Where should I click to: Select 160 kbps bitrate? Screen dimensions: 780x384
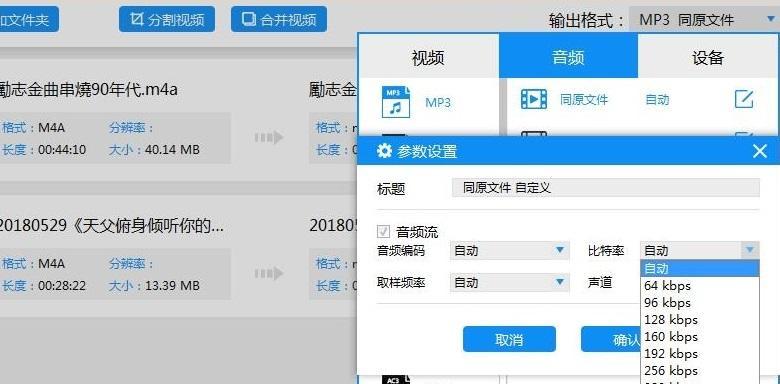(x=700, y=337)
